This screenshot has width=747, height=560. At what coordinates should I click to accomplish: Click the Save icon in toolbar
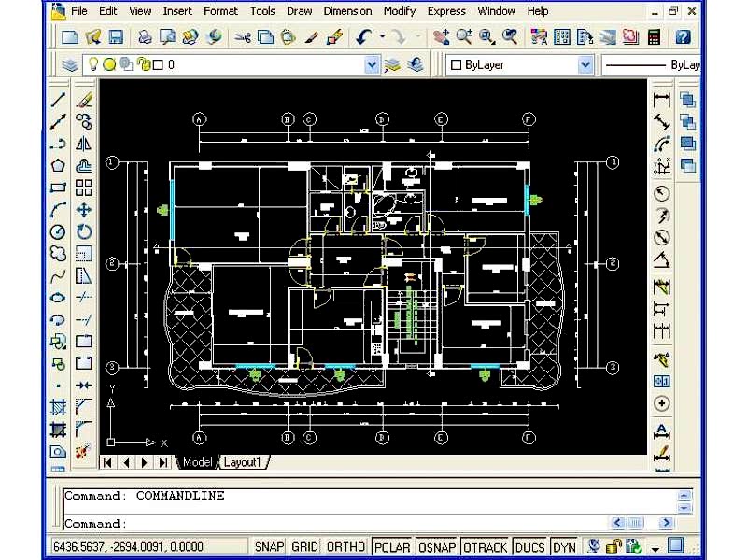(116, 37)
